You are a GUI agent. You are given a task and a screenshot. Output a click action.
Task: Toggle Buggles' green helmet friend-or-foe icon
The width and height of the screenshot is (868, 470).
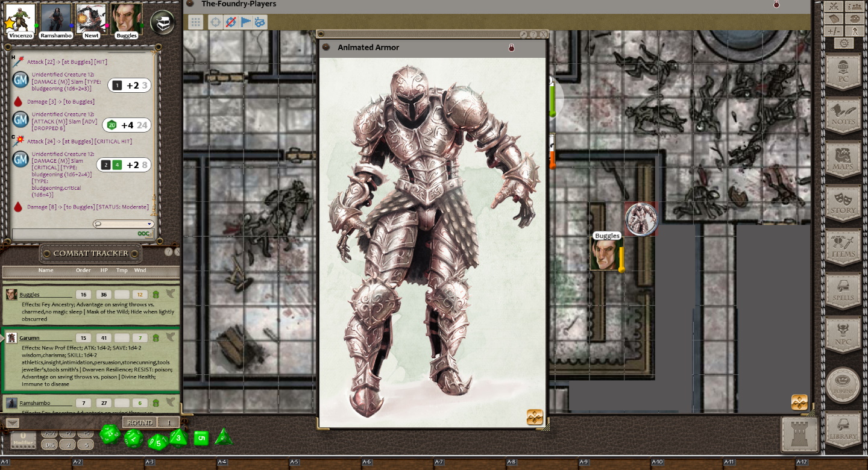(156, 295)
